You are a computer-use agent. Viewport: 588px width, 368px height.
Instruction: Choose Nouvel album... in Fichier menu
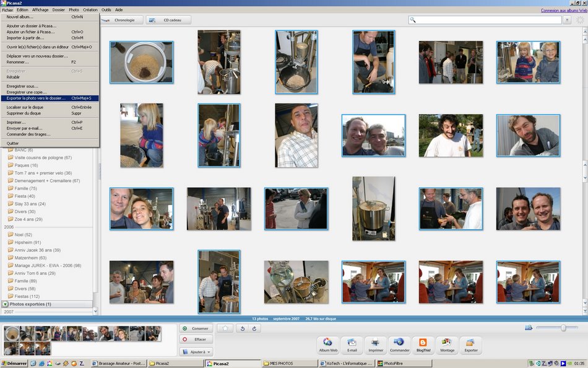pyautogui.click(x=50, y=17)
